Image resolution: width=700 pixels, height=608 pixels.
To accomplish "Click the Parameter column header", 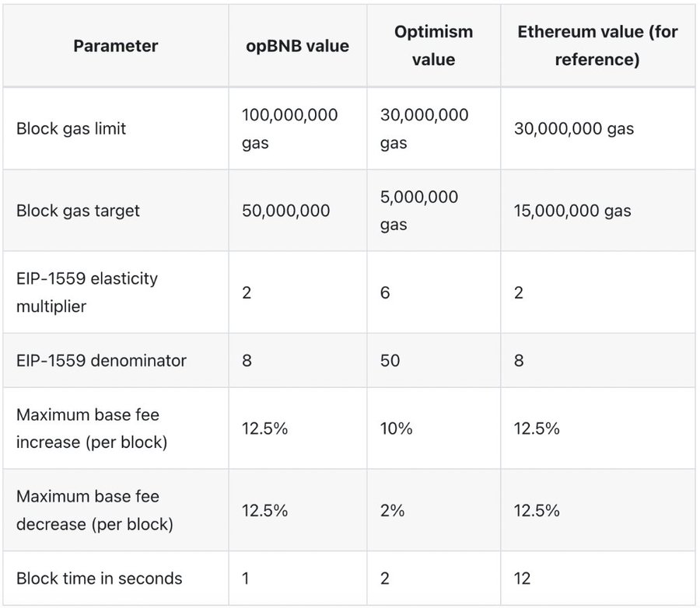I will (x=116, y=46).
